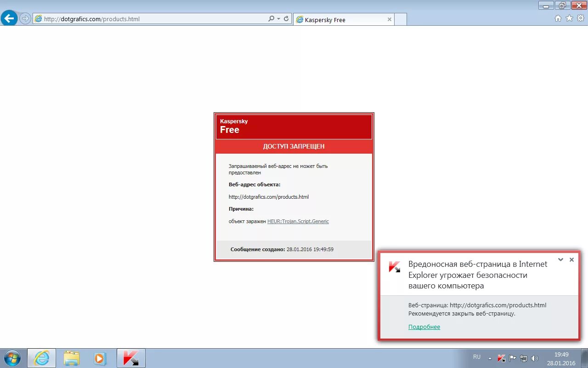Restore down the Internet Explorer window
The width and height of the screenshot is (588, 368).
(561, 5)
